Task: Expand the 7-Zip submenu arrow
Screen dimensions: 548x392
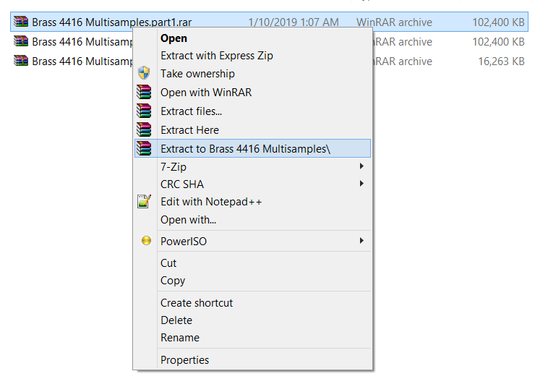Action: 361,166
